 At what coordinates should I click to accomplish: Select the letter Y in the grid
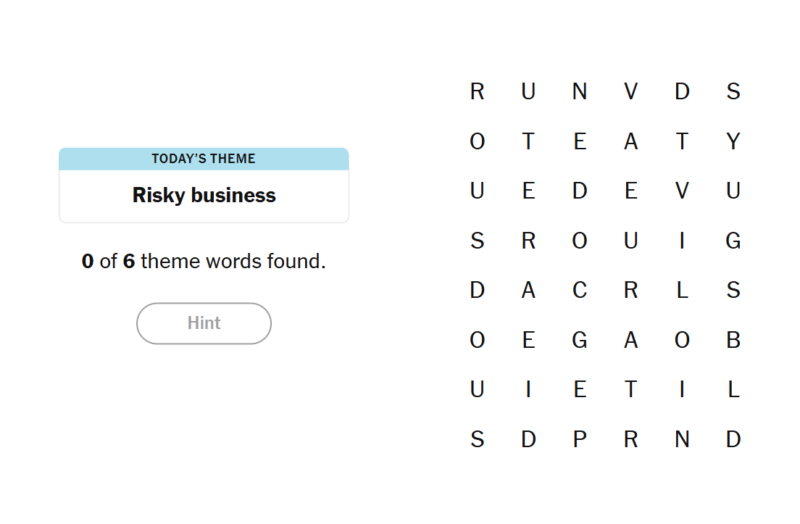click(733, 142)
